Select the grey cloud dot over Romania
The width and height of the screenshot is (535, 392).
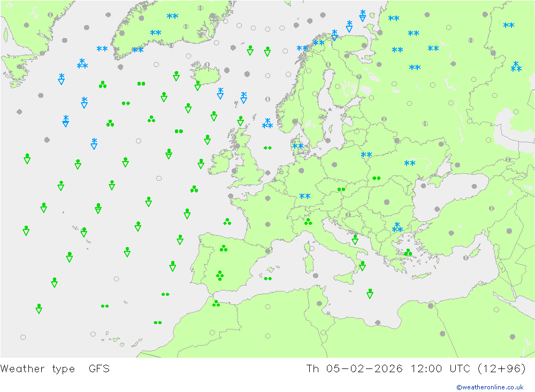click(387, 202)
